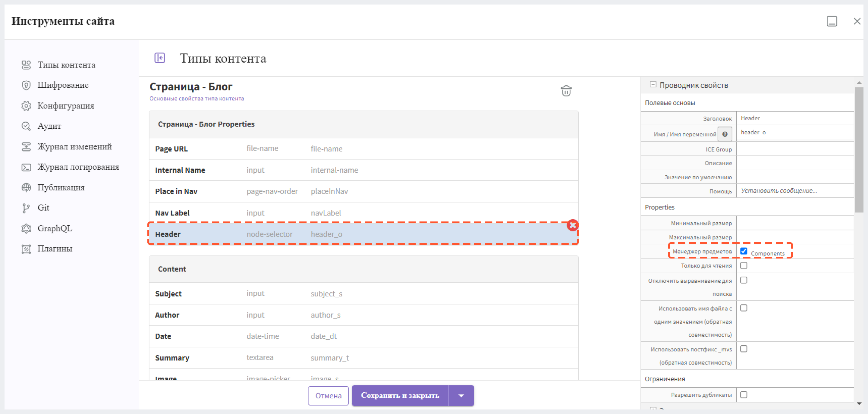This screenshot has height=414, width=868.
Task: Select the Страница - Блог Properties section header
Action: point(363,124)
